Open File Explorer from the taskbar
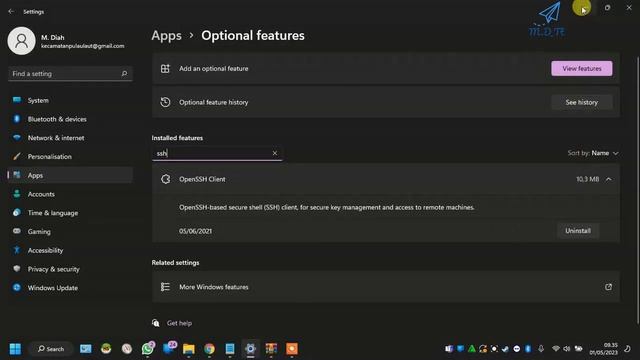The width and height of the screenshot is (640, 360). (x=189, y=349)
